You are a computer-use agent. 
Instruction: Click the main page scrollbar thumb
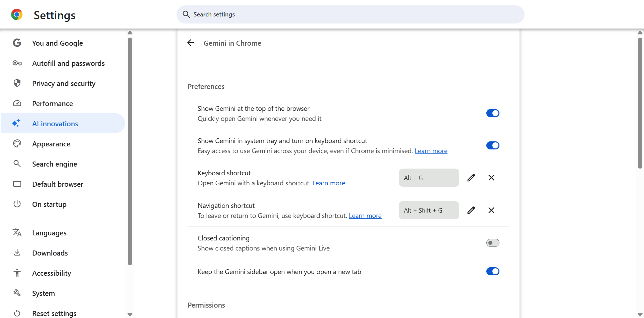point(640,103)
